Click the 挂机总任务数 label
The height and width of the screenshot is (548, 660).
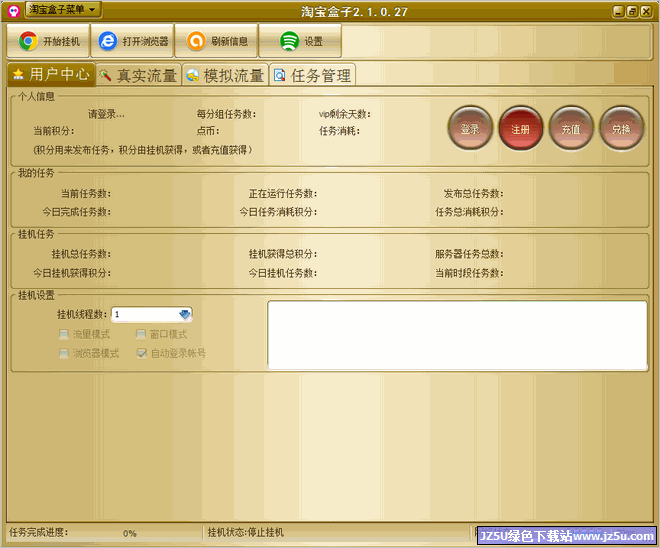point(81,254)
